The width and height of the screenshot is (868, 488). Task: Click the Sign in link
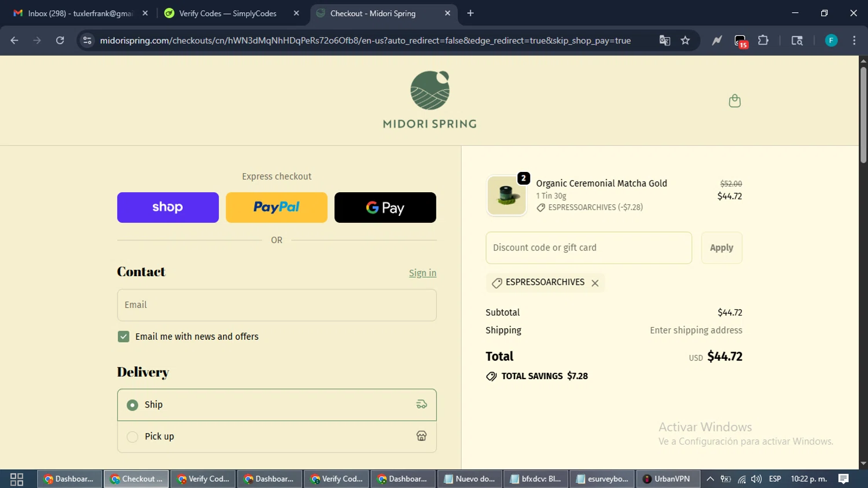pos(422,273)
